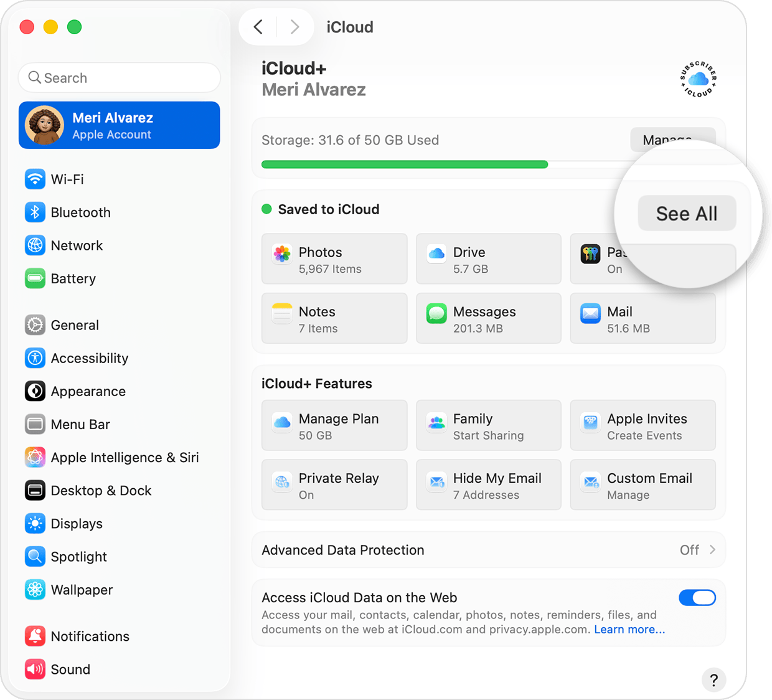The height and width of the screenshot is (700, 772).
Task: Click the forward navigation chevron
Action: [x=294, y=27]
